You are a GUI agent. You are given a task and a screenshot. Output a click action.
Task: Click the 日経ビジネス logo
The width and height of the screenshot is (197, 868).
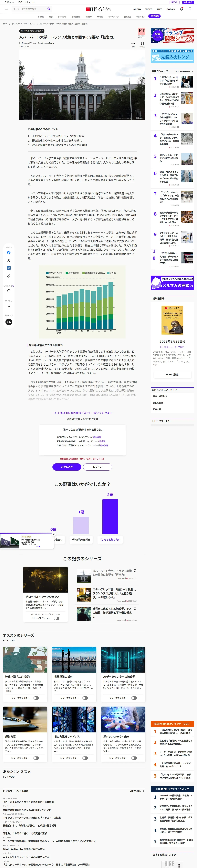point(99,9)
